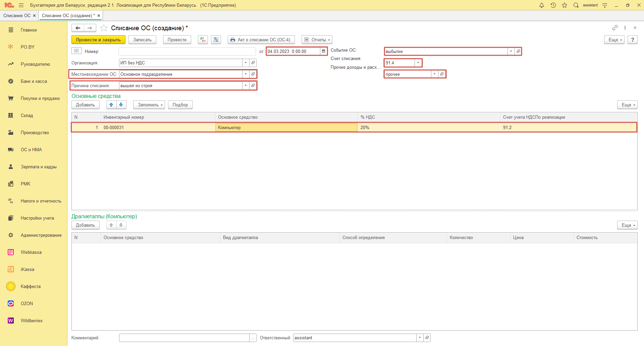Expand the Причина списания dropdown
Image resolution: width=644 pixels, height=346 pixels.
click(x=246, y=85)
